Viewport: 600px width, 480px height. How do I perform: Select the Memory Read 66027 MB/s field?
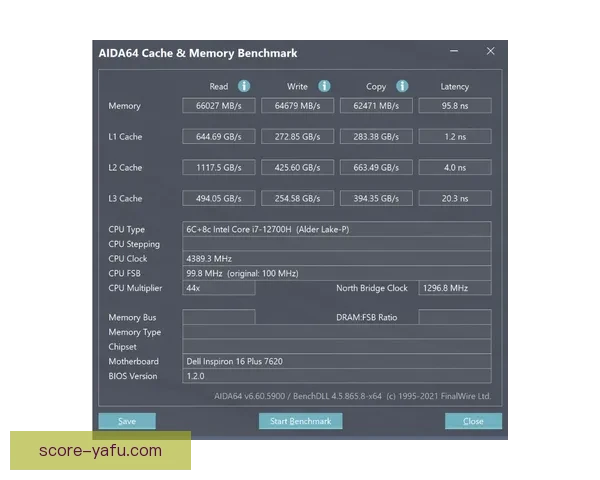pos(219,106)
